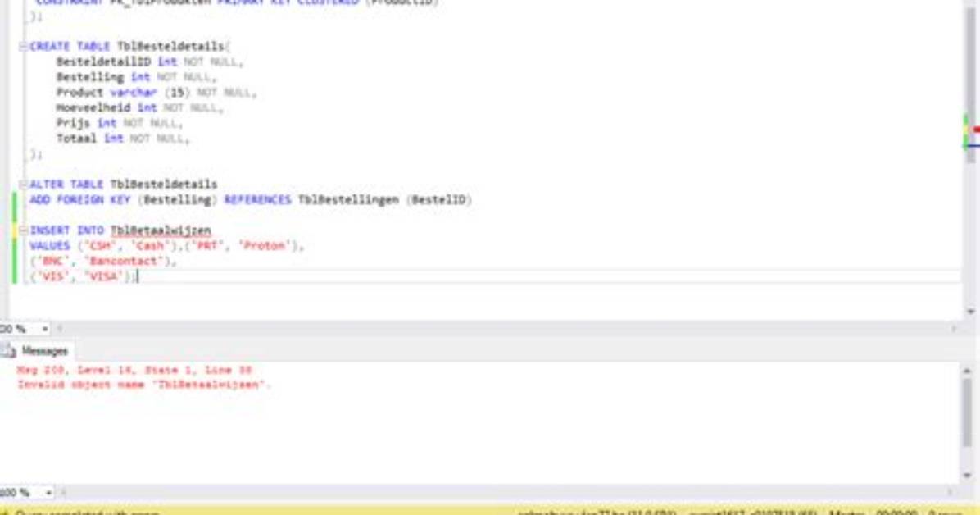This screenshot has width=980, height=515.
Task: Click the ADD FOREIGN KEY keyword text
Action: click(x=80, y=199)
